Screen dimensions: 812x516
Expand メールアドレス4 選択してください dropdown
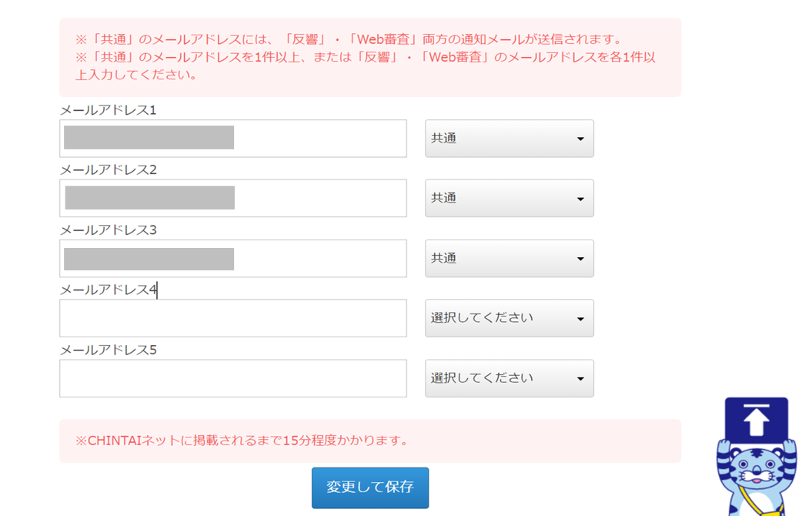tap(509, 318)
